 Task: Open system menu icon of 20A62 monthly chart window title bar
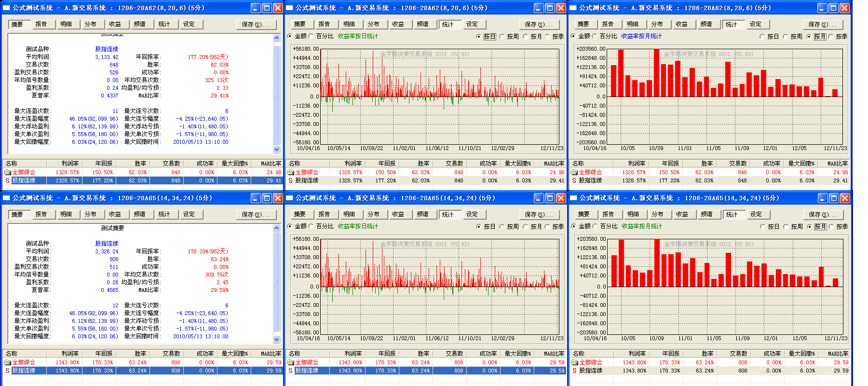coord(573,8)
